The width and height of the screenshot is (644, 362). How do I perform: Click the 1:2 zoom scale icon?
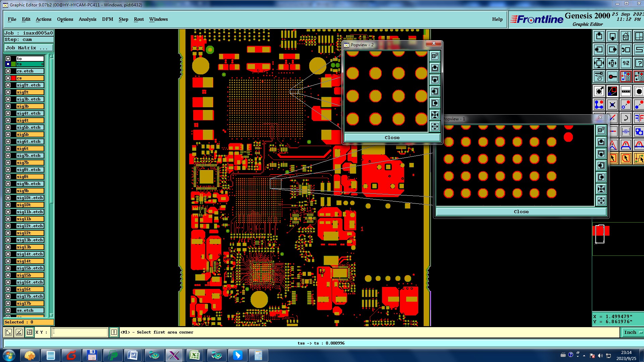coord(626,63)
